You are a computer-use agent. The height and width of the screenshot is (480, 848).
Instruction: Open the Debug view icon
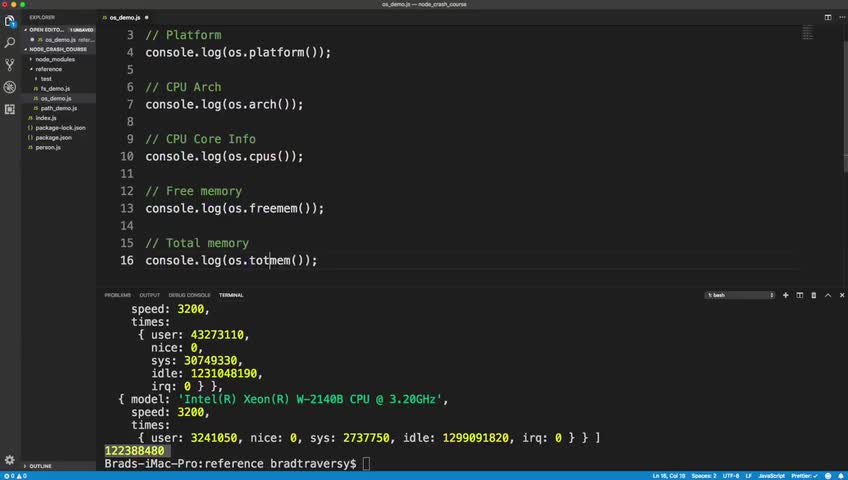[10, 87]
